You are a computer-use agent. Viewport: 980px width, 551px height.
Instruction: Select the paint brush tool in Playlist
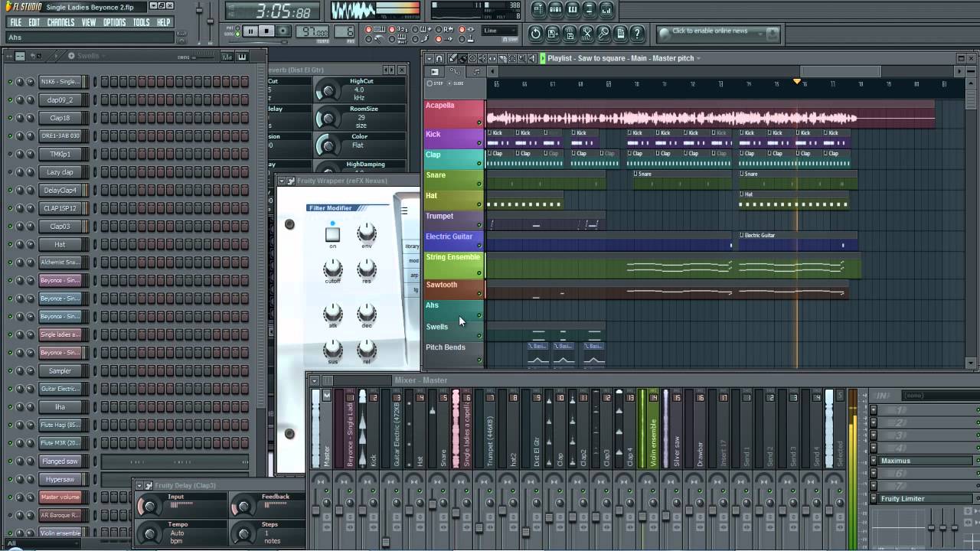[x=462, y=58]
